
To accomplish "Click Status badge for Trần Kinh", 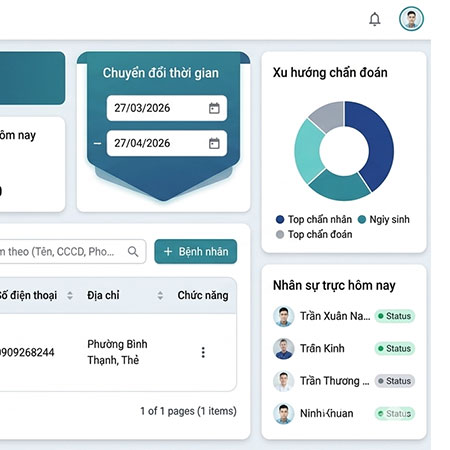I will (x=395, y=349).
